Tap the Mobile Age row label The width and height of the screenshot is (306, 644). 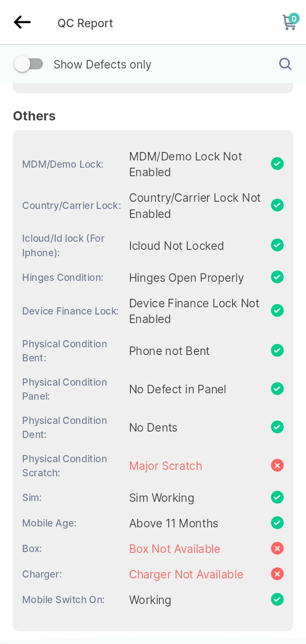point(49,523)
